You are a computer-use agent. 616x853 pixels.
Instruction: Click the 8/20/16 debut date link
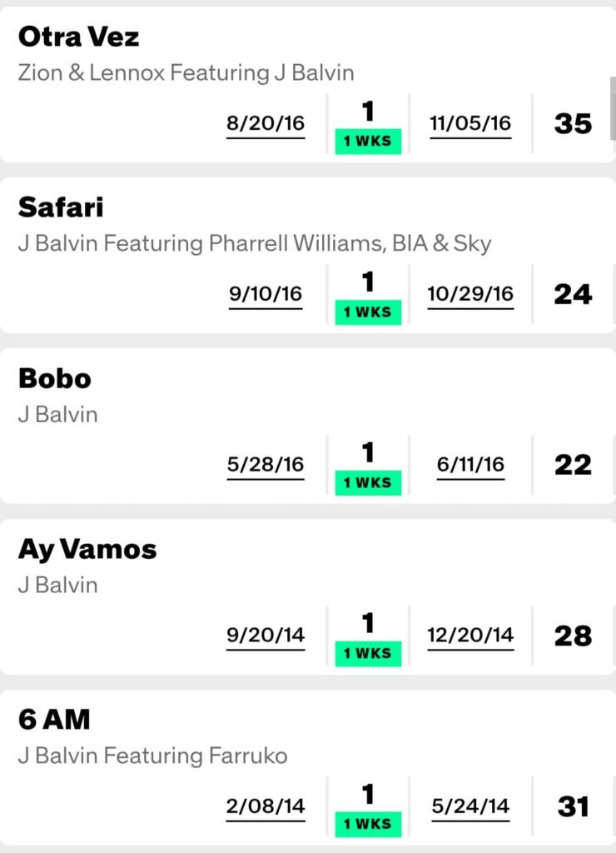click(x=266, y=124)
